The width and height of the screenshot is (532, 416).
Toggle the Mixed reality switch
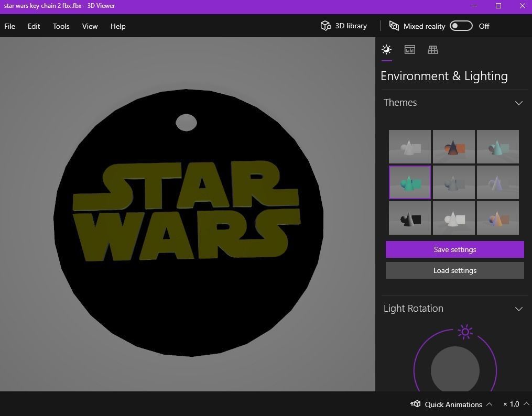point(461,26)
